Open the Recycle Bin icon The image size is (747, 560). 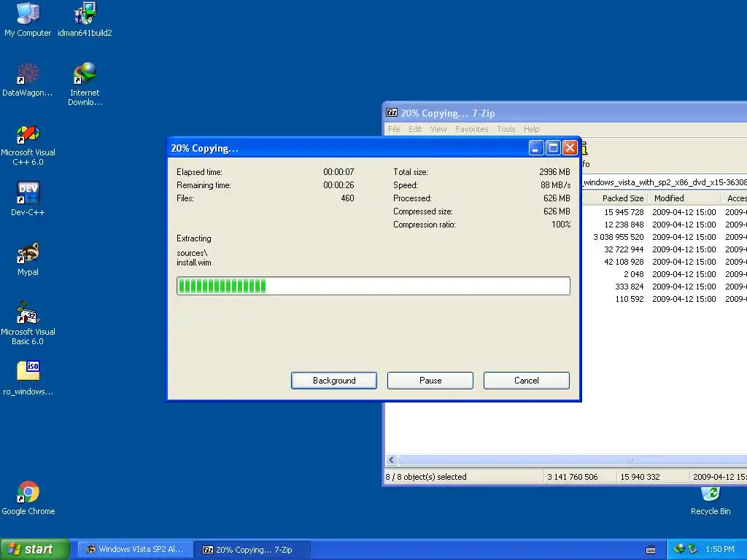point(711,501)
